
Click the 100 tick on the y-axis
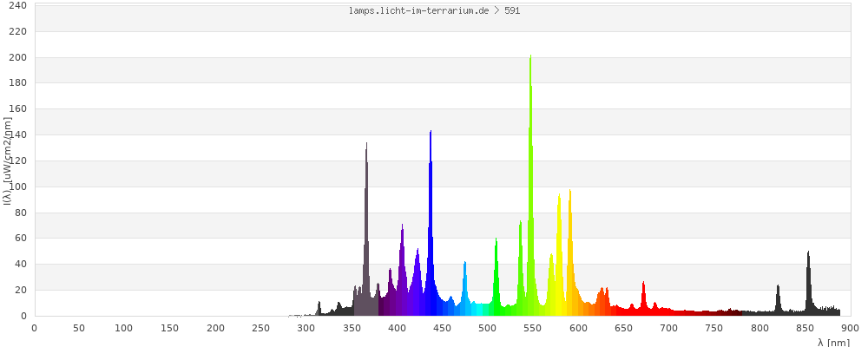[x=17, y=187]
